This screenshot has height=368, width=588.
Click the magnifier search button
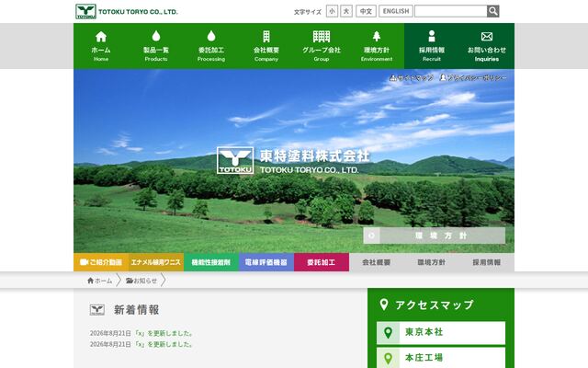pos(493,11)
